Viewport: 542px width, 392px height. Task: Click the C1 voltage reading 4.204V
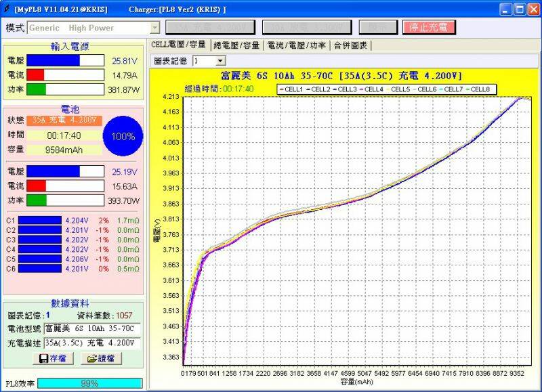tap(77, 220)
